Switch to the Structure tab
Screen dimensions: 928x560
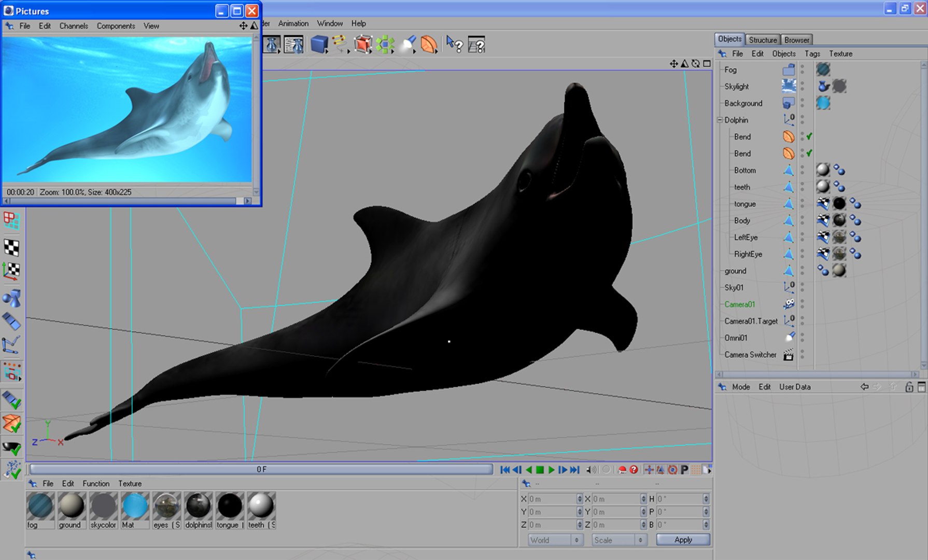point(763,40)
